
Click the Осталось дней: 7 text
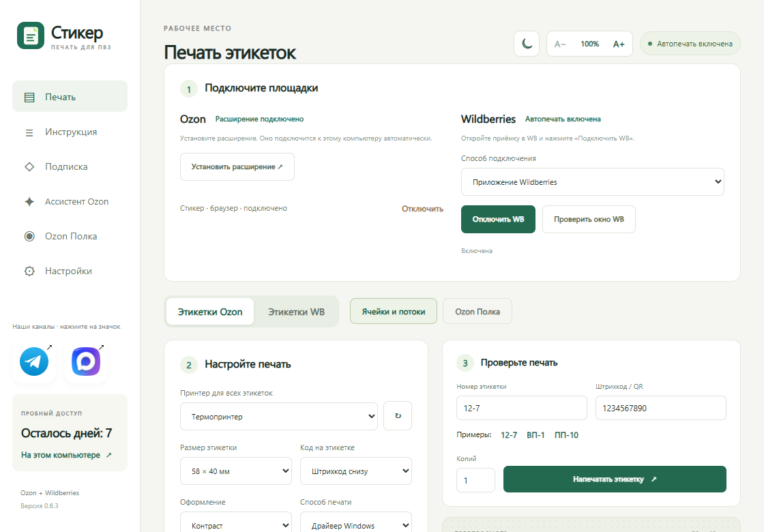tap(66, 433)
